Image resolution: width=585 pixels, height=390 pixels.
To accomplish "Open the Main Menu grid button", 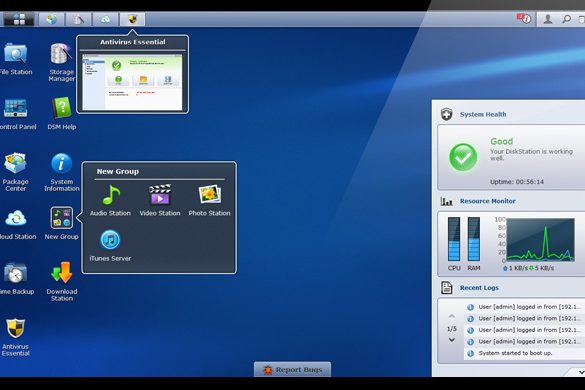I will (x=19, y=19).
